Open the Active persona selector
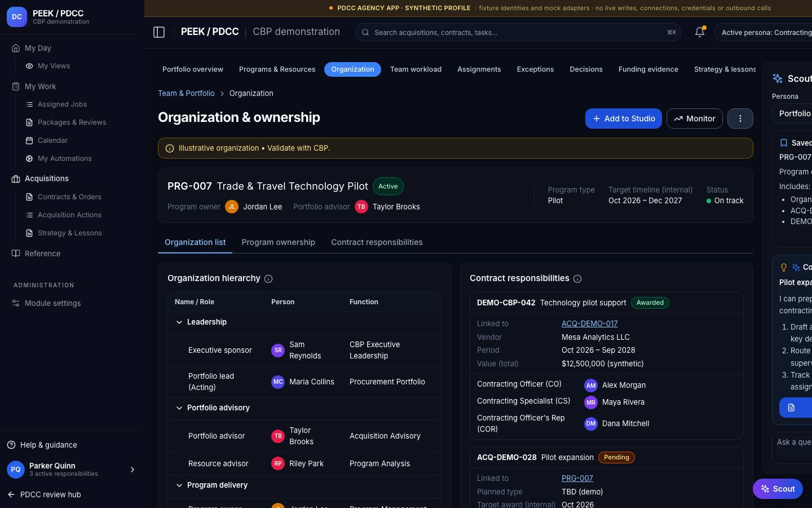 764,33
